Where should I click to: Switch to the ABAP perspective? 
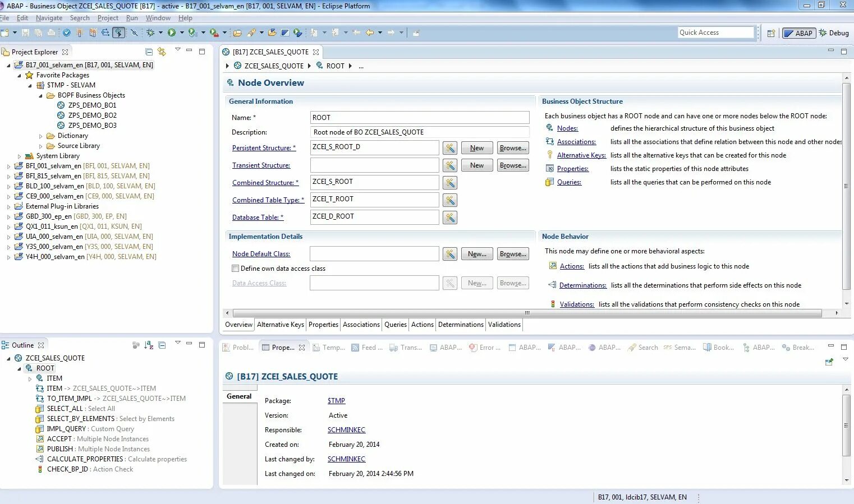798,33
